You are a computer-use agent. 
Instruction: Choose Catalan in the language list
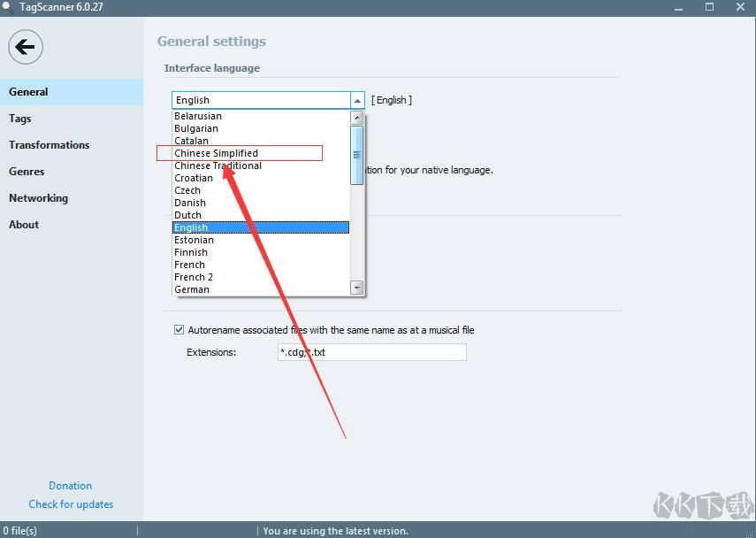pos(261,141)
